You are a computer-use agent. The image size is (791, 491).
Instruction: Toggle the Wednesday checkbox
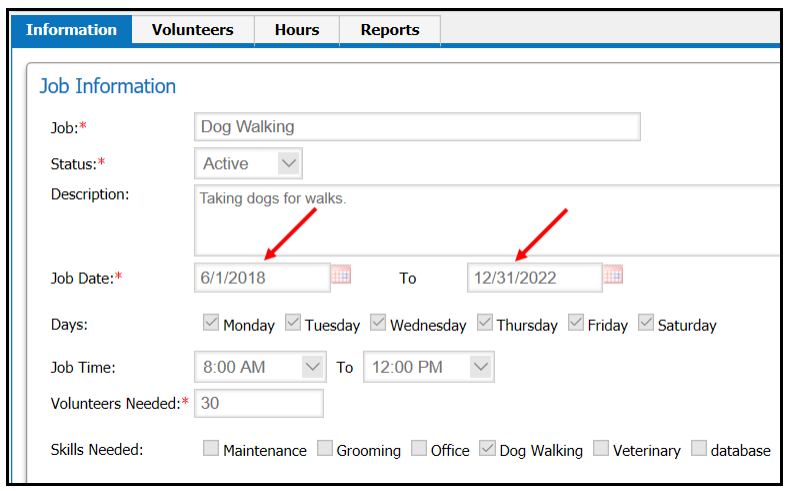pyautogui.click(x=378, y=323)
